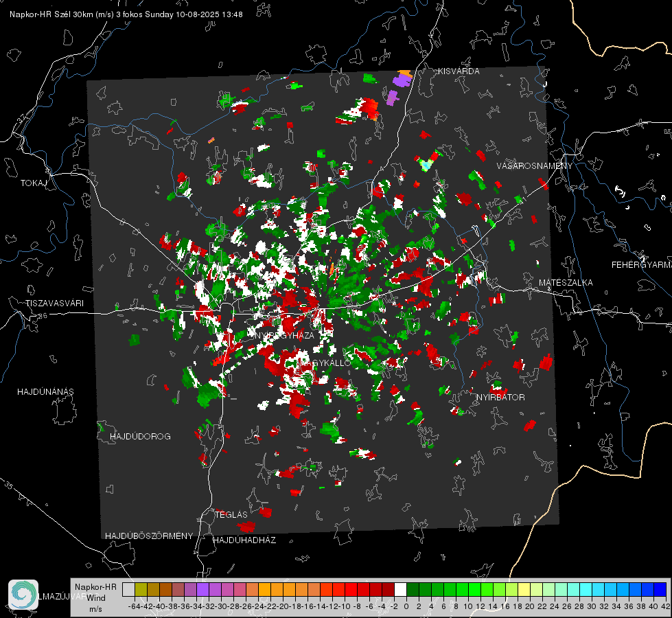The height and width of the screenshot is (618, 672).
Task: Select the grey first swatch of the wind legend
Action: click(128, 589)
